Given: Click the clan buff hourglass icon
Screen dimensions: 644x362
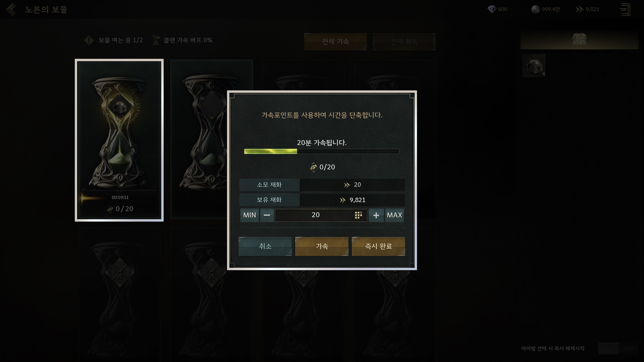Looking at the screenshot, I should tap(156, 40).
